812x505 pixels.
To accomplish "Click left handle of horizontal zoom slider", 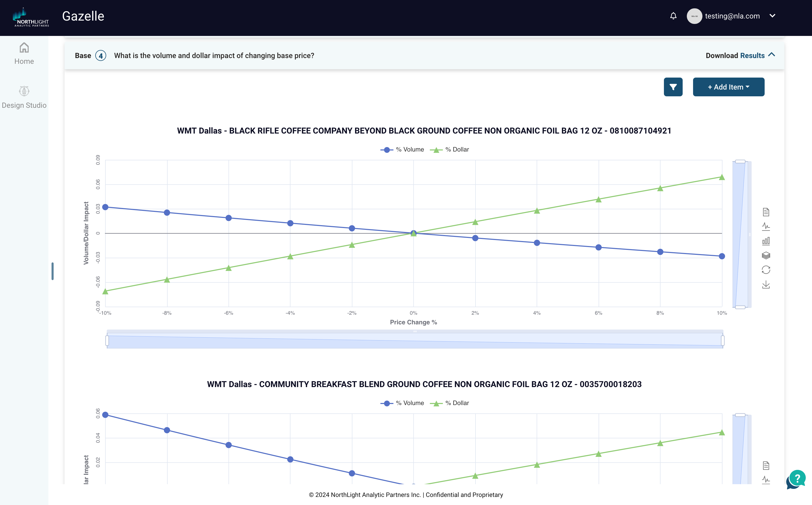I will pos(107,341).
